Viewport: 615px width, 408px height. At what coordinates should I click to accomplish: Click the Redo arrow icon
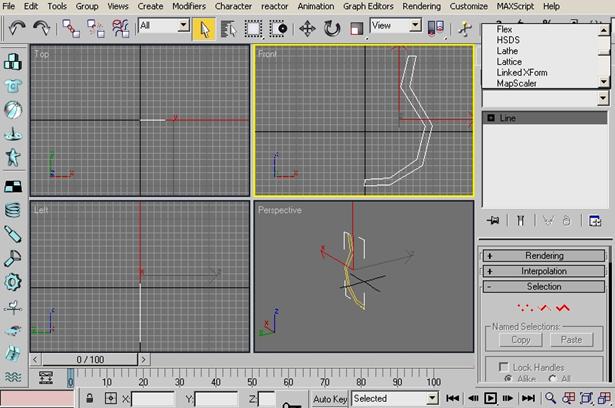coord(42,28)
